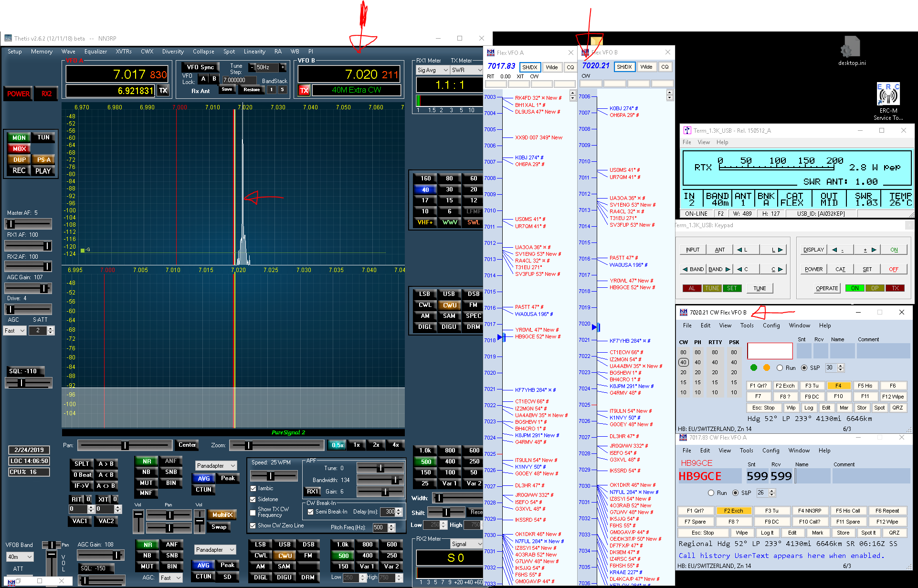918x588 pixels.
Task: Open the desktop.ini file icon
Action: (851, 48)
